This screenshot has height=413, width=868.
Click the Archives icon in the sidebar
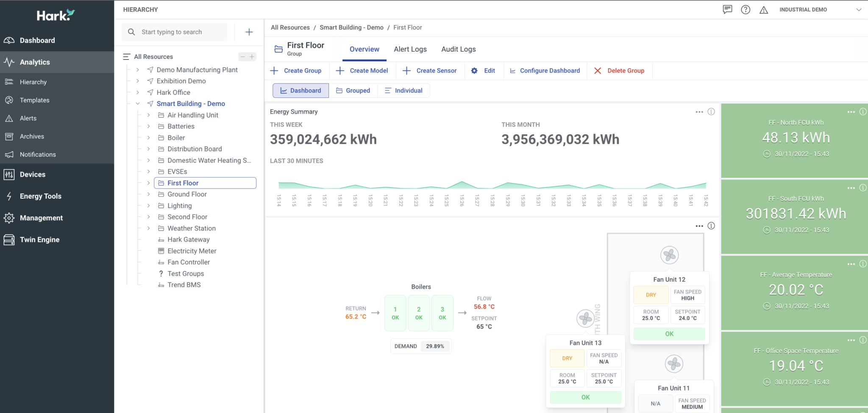[9, 136]
